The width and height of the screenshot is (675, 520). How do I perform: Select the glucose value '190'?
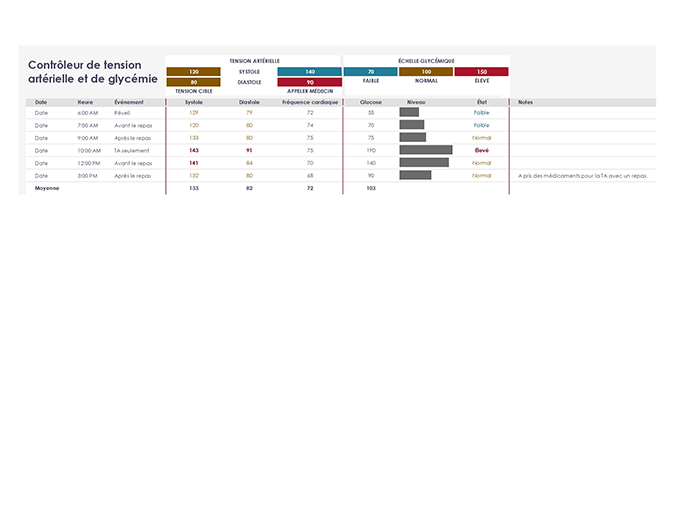(x=371, y=151)
